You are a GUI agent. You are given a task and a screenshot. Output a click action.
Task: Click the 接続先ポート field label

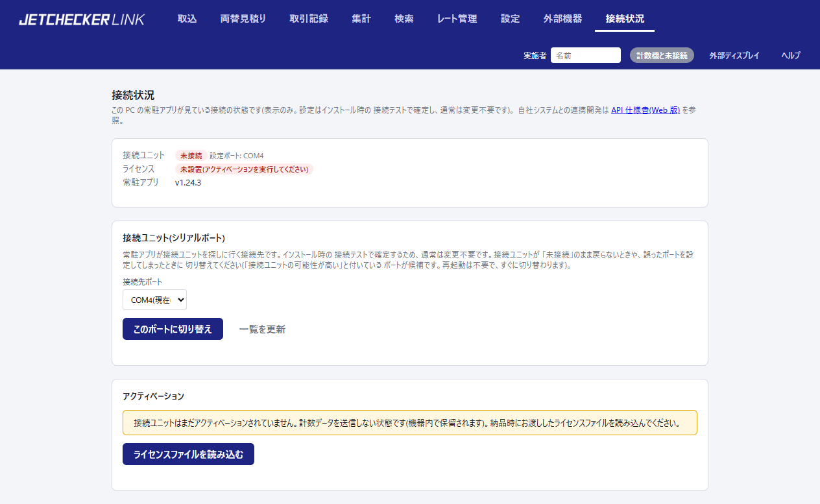pyautogui.click(x=143, y=282)
